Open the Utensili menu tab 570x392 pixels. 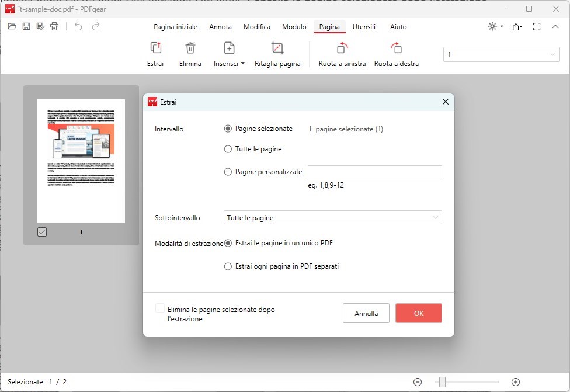click(x=364, y=27)
